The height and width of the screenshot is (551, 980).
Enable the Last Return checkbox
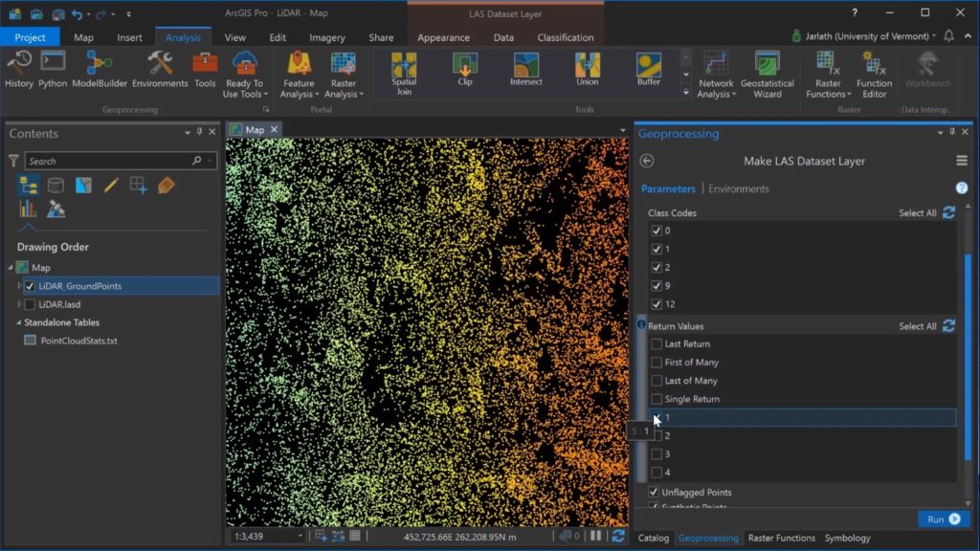pyautogui.click(x=657, y=344)
